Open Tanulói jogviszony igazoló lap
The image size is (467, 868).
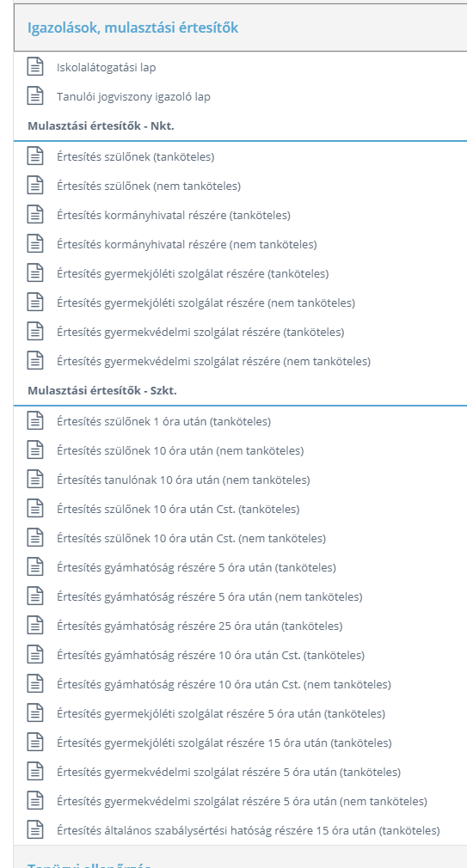(x=133, y=97)
